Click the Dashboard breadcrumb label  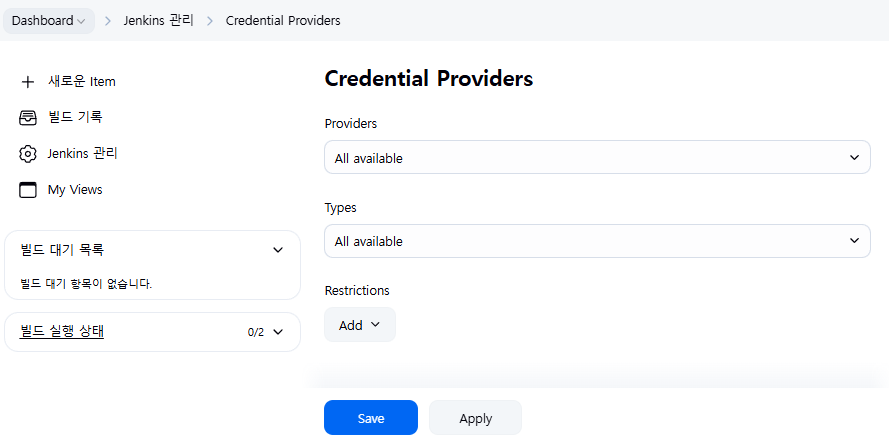tap(43, 21)
